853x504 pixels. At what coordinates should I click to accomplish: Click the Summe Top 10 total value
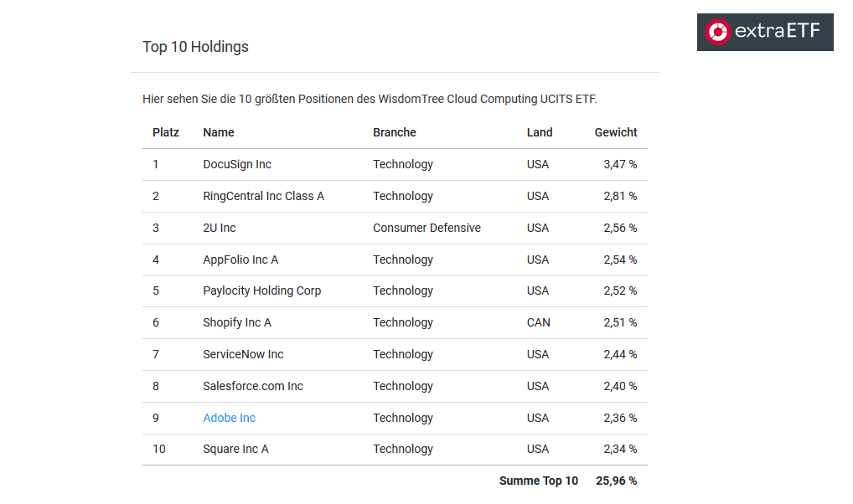[x=616, y=481]
